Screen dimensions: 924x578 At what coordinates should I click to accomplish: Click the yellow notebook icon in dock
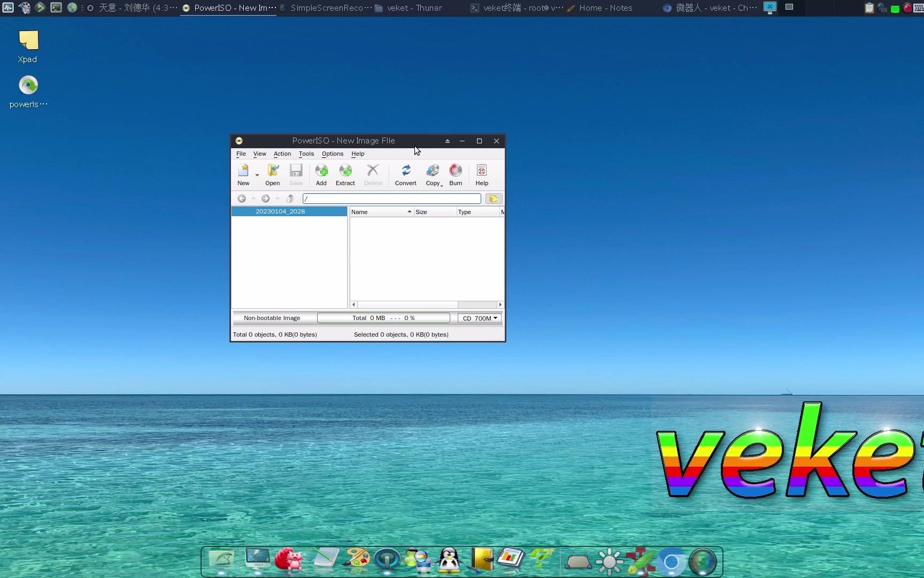click(482, 560)
